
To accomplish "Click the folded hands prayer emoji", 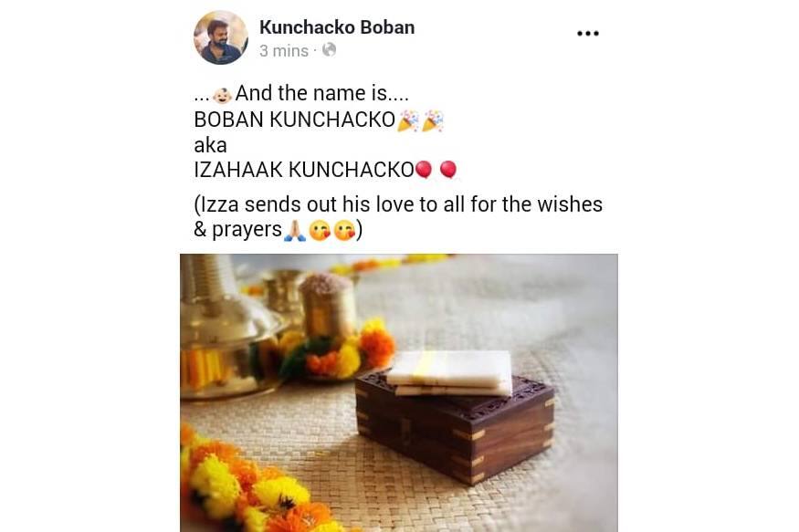I will click(295, 231).
